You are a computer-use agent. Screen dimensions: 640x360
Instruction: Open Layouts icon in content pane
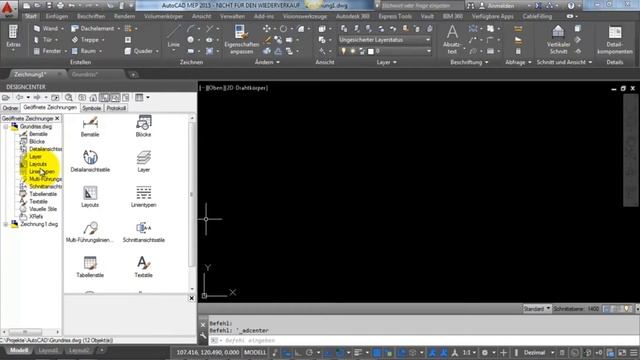[x=90, y=196]
